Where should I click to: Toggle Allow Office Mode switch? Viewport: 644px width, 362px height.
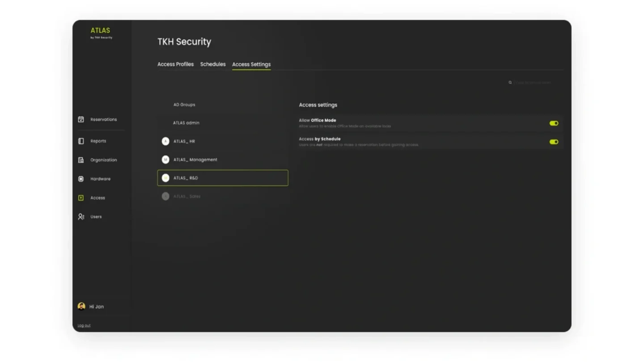tap(554, 123)
